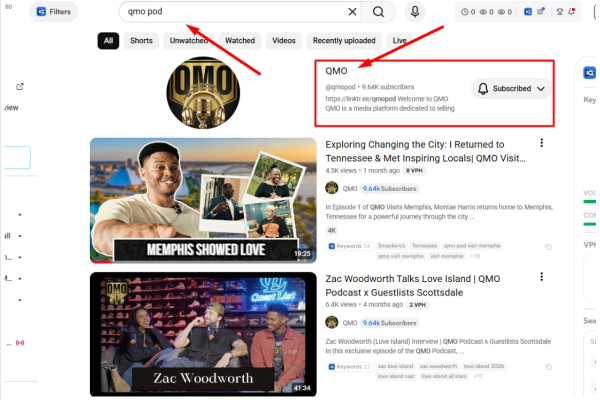Open QMO avatar under Zac Woodworth video
The image size is (600, 400).
coord(332,322)
